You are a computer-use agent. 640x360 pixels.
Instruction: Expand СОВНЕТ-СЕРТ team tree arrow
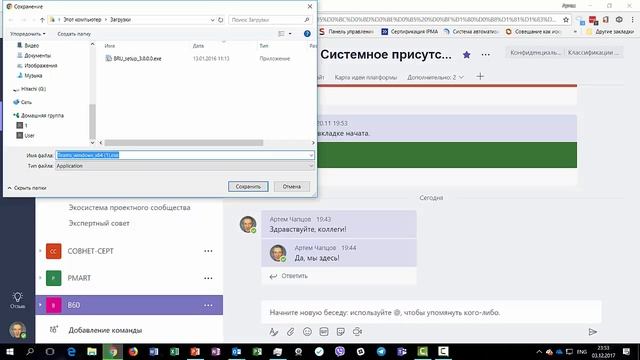pos(40,251)
